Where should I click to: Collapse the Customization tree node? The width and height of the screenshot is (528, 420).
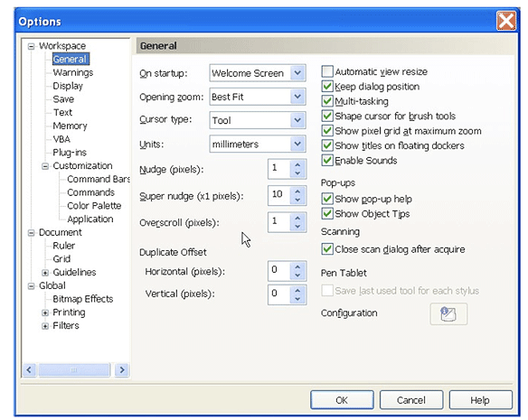pos(45,166)
